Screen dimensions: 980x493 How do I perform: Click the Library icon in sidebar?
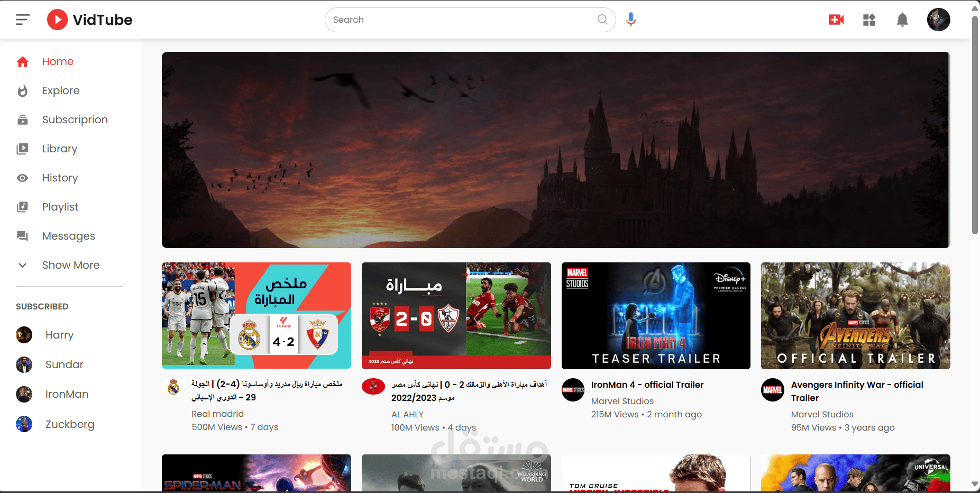(x=22, y=149)
